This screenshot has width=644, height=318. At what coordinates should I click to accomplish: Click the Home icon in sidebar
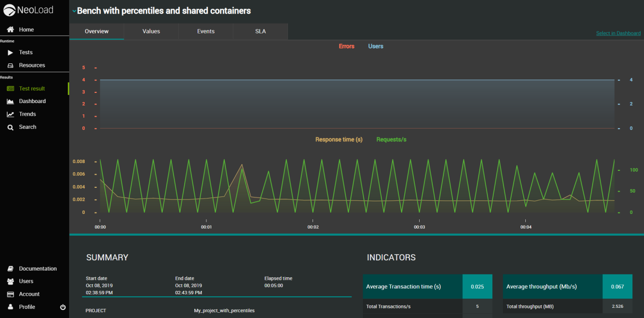pos(10,30)
